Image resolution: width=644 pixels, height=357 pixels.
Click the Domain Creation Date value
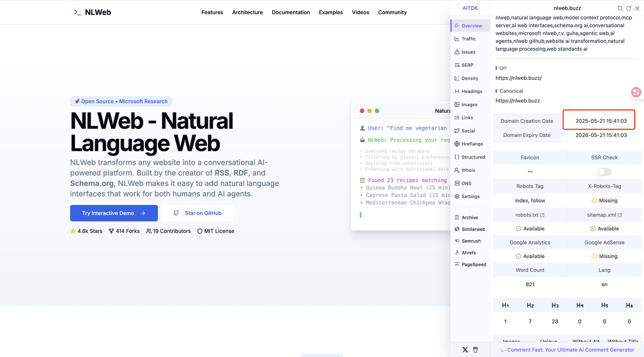pos(601,121)
